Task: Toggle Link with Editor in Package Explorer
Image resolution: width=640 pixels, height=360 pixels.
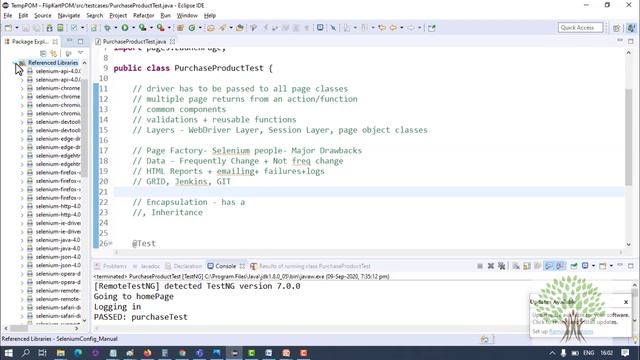Action: click(53, 53)
